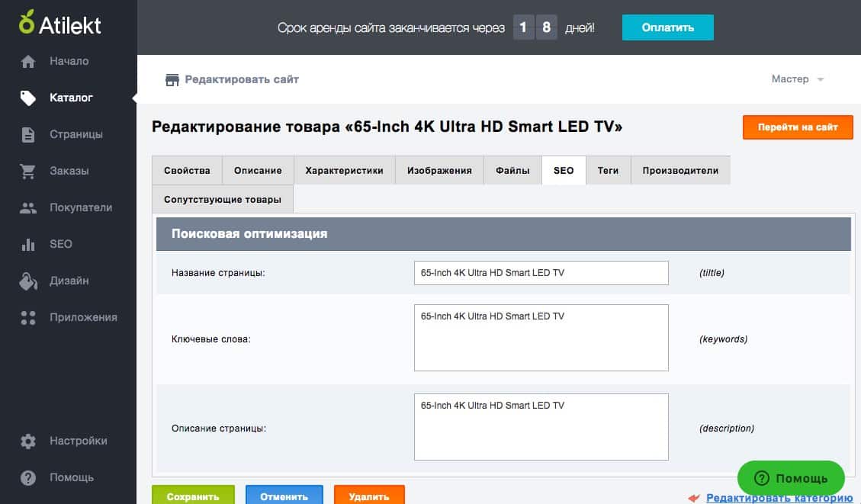Open the Дизайн paint bucket icon
Viewport: 861px width, 504px height.
tap(28, 281)
